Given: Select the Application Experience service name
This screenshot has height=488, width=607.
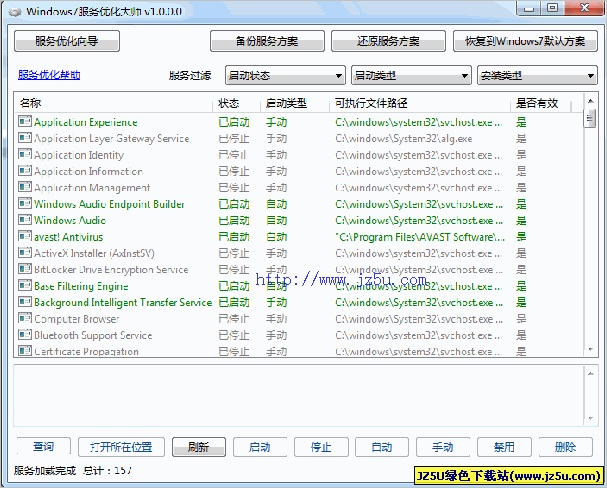Looking at the screenshot, I should (x=86, y=122).
